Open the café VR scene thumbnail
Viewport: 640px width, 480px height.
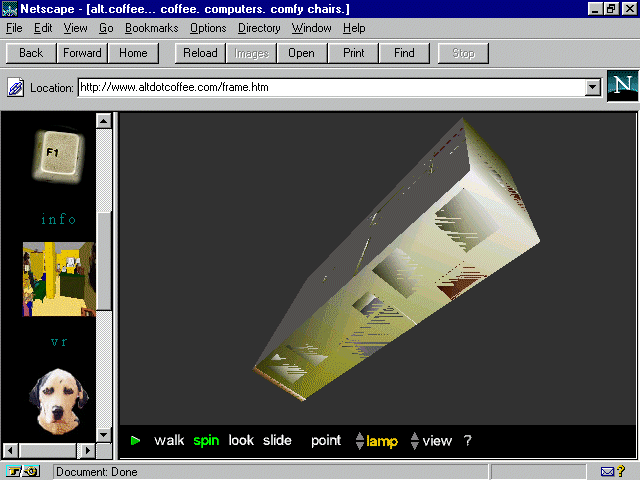pyautogui.click(x=58, y=279)
